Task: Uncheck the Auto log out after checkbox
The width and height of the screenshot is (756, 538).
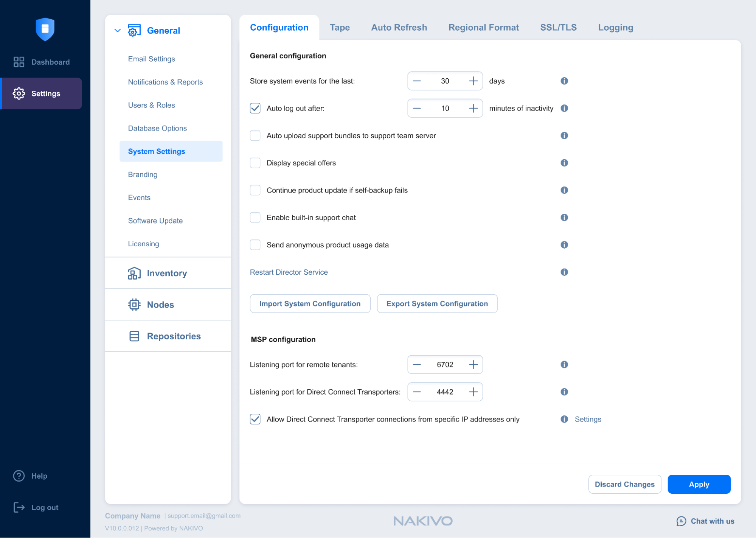Action: pos(255,108)
